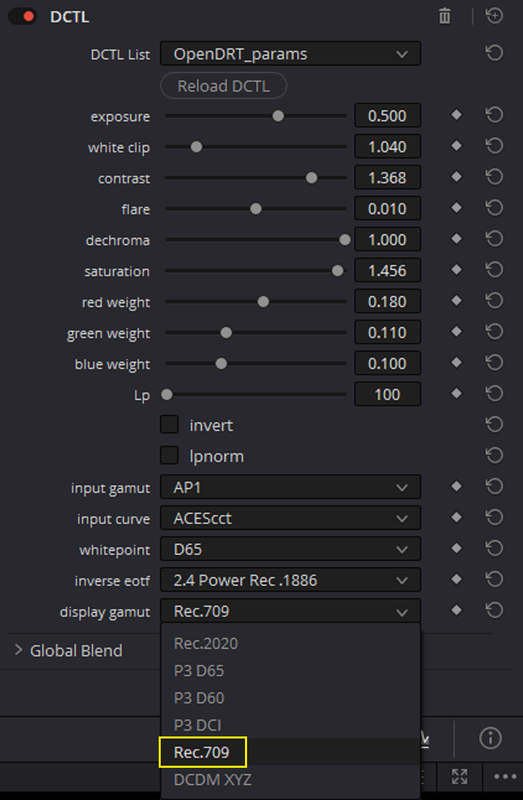
Task: Reset the whitepoint setting
Action: 494,548
